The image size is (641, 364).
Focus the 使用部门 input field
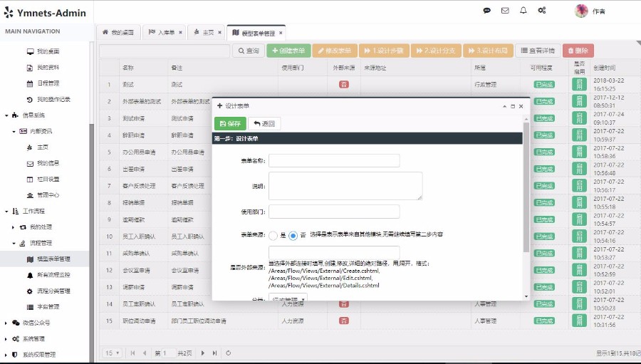334,212
